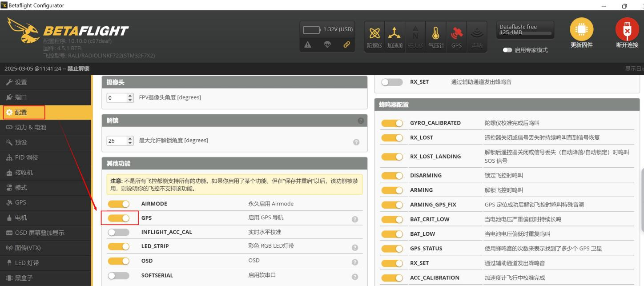Click the max arming angle input field
Screen dimensions: 644x286
click(117, 141)
